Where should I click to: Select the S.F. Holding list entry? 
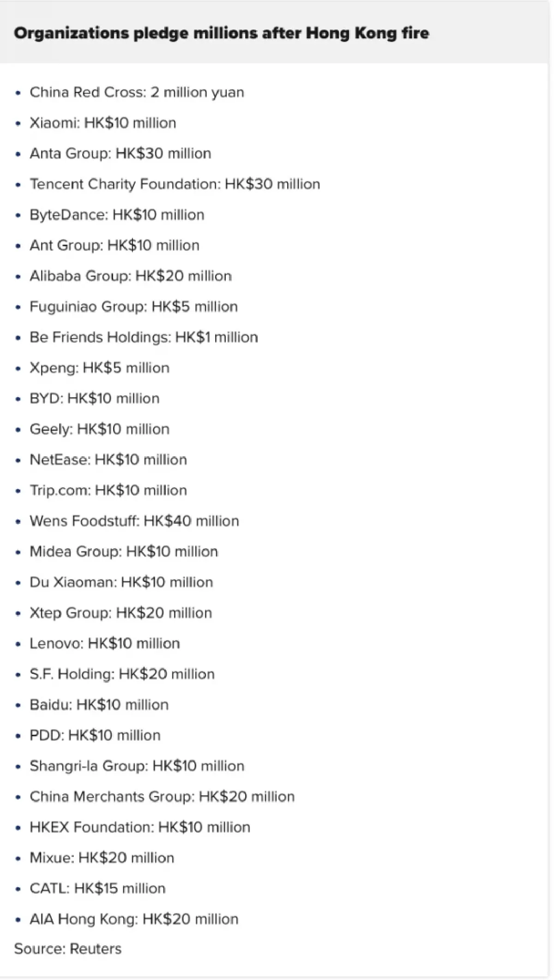[122, 674]
